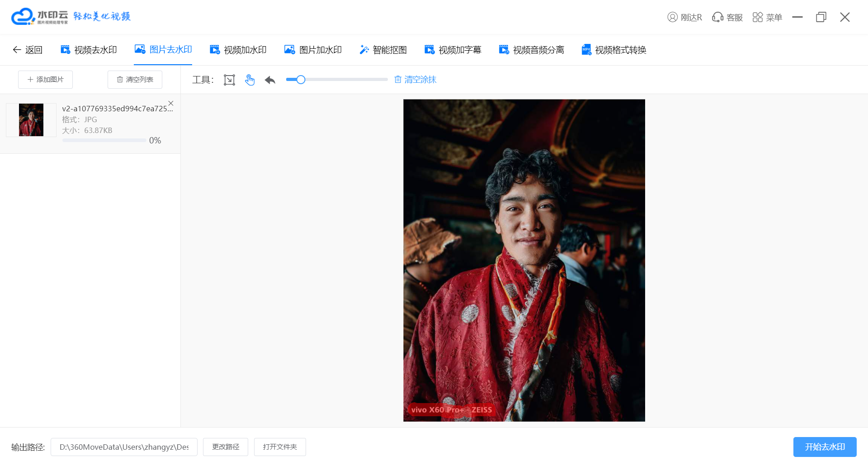Open the 智能抠图 tab

[x=383, y=50]
